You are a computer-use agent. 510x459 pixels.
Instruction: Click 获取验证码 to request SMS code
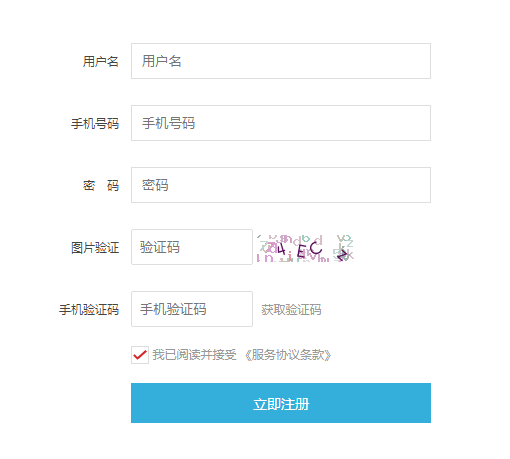pos(291,310)
